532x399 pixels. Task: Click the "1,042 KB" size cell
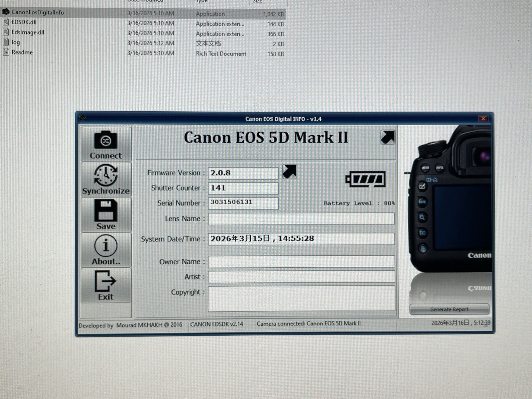click(273, 14)
